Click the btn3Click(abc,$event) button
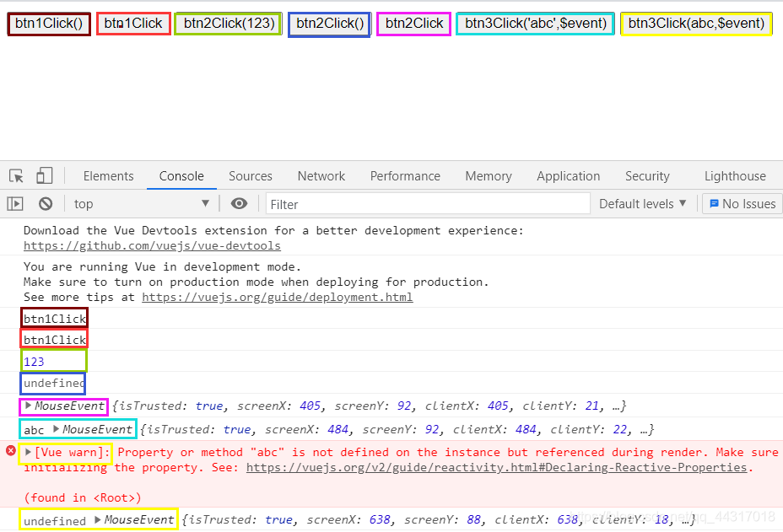 [x=696, y=24]
